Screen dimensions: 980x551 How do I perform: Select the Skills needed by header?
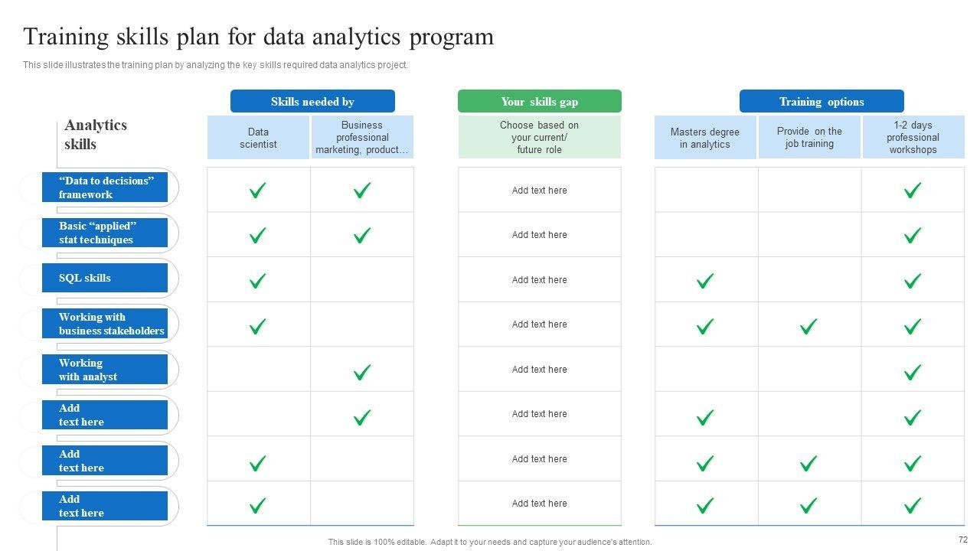312,102
